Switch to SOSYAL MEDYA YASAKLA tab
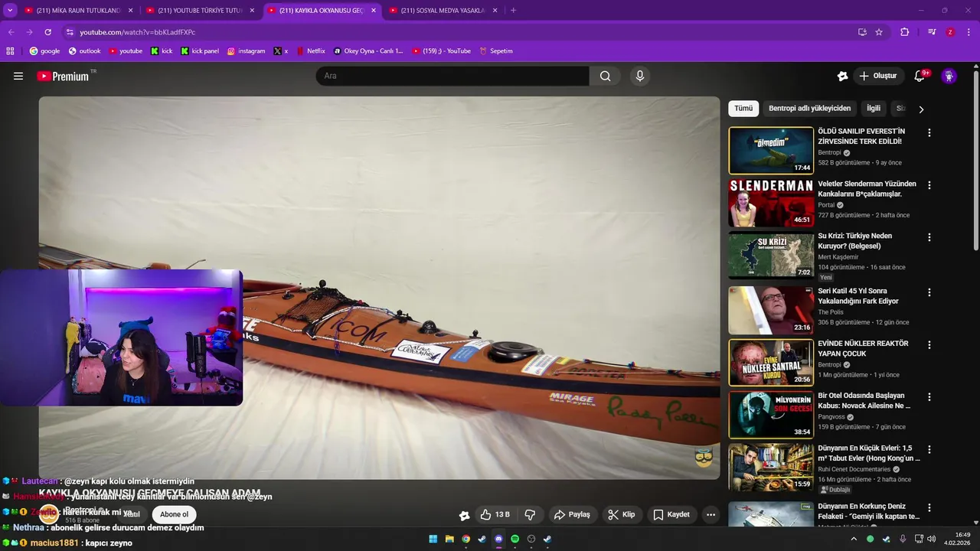The height and width of the screenshot is (551, 980). [x=443, y=11]
